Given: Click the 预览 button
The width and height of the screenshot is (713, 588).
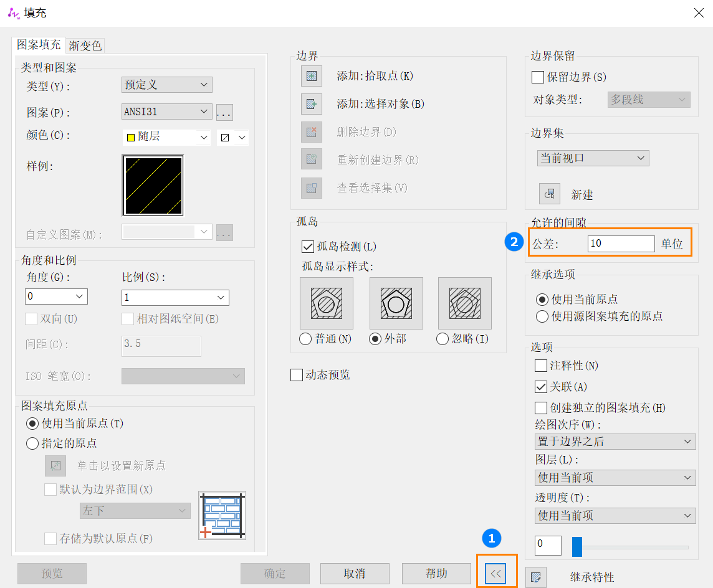Looking at the screenshot, I should (x=52, y=574).
